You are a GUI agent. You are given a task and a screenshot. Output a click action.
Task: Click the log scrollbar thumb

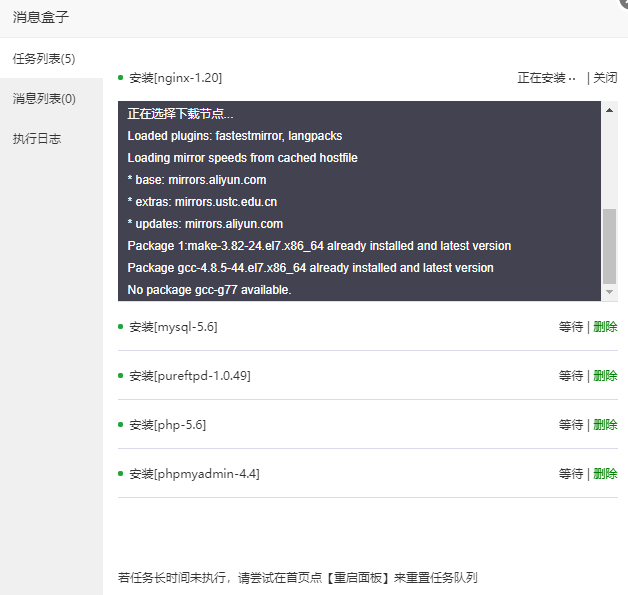(x=609, y=246)
